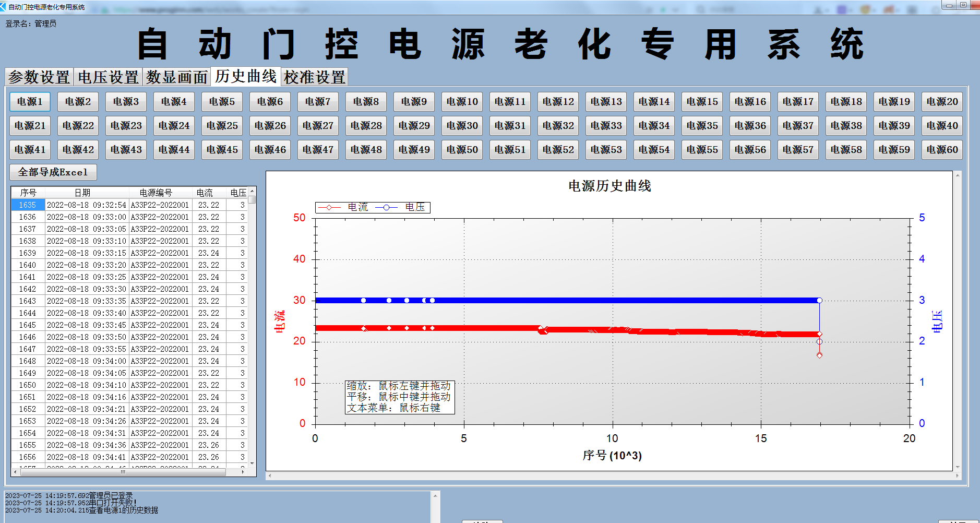Select the 历史曲线 tab

click(x=246, y=76)
